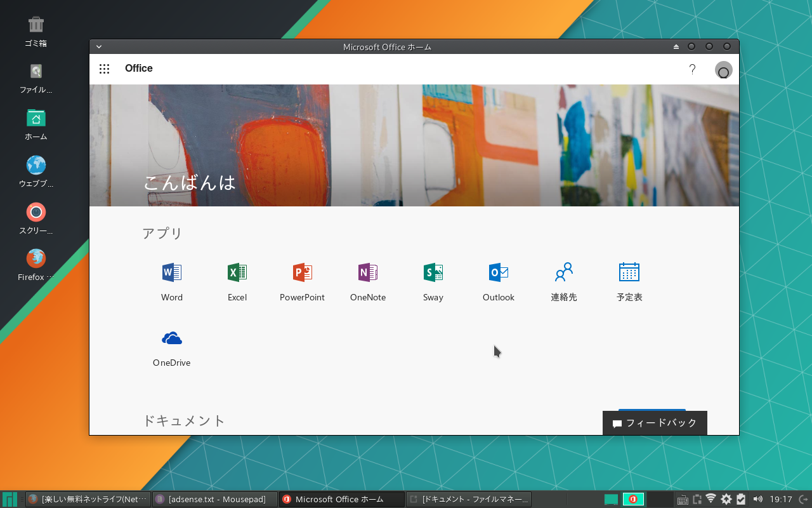
Task: Select Microsoft Office ホーム taskbar entry
Action: coord(342,499)
